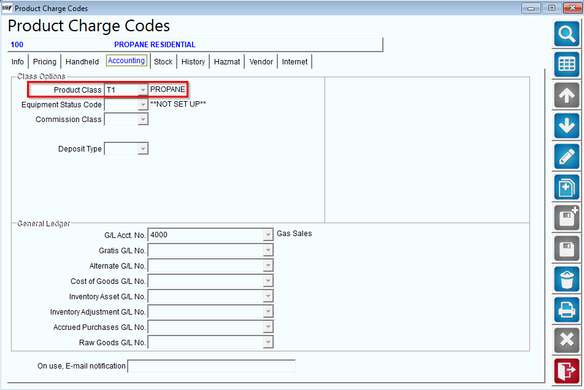Open the grid list view icon
Image resolution: width=584 pixels, height=390 pixels.
pos(566,64)
